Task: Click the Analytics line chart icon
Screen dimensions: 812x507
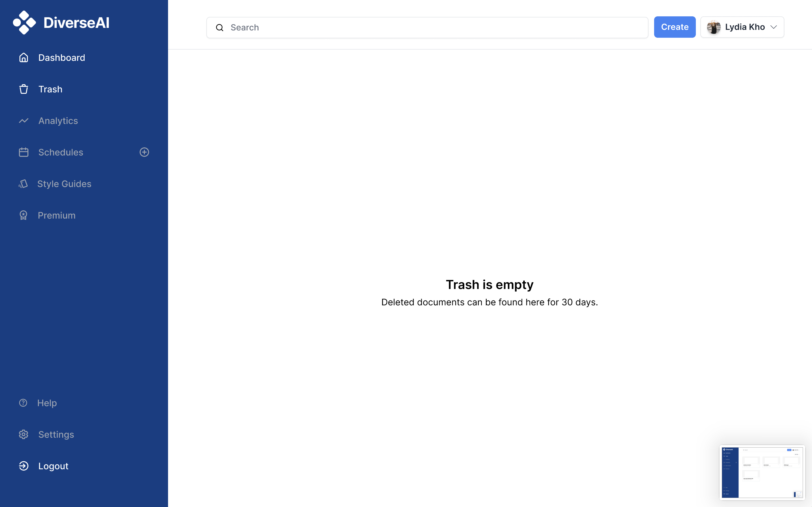Action: [23, 121]
